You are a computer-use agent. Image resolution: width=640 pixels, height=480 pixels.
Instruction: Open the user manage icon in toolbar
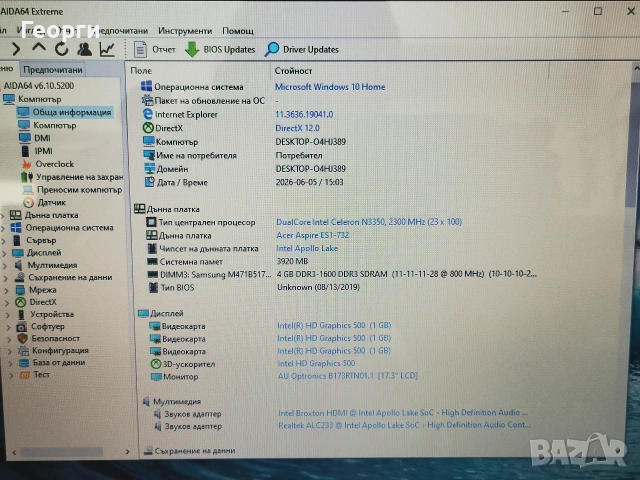[84, 49]
